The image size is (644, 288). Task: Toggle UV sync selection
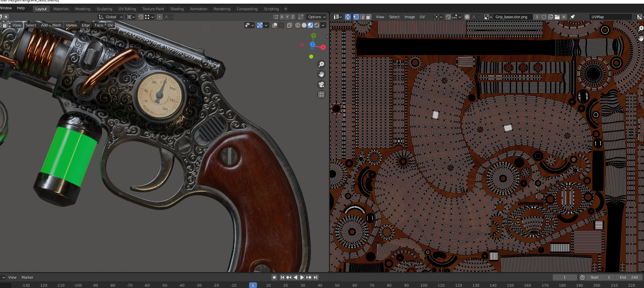[x=348, y=17]
